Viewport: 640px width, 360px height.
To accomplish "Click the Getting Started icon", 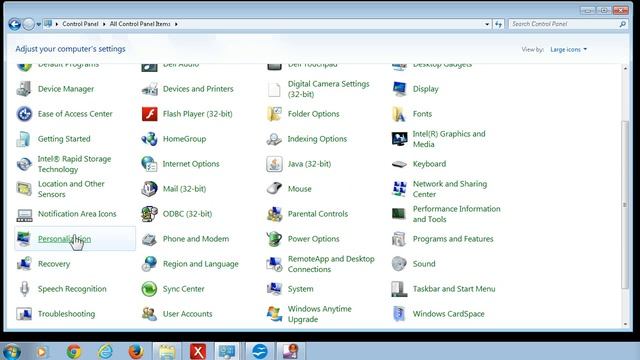I will point(24,139).
